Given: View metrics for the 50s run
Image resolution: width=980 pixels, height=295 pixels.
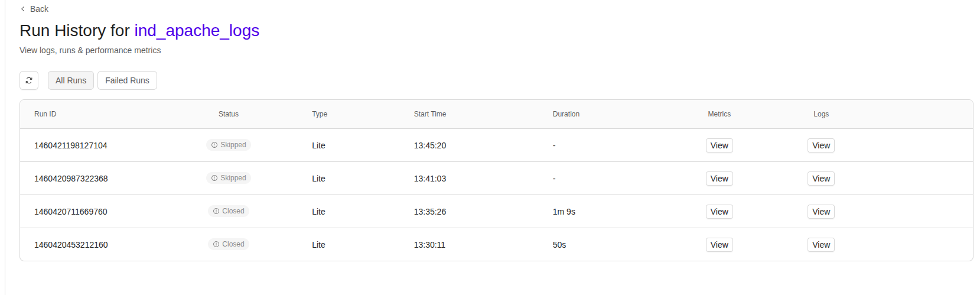Looking at the screenshot, I should click(719, 245).
